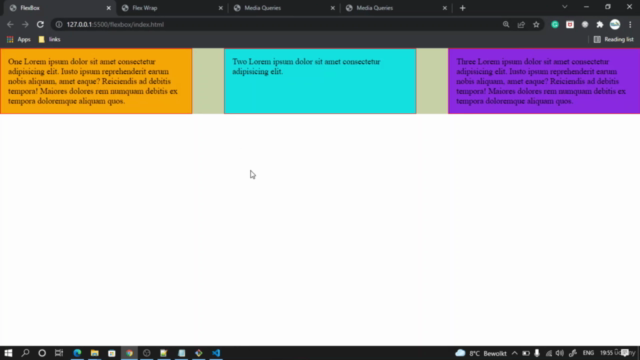Open the battery status tray icon
Viewport: 640px width, 360px height.
(x=526, y=353)
